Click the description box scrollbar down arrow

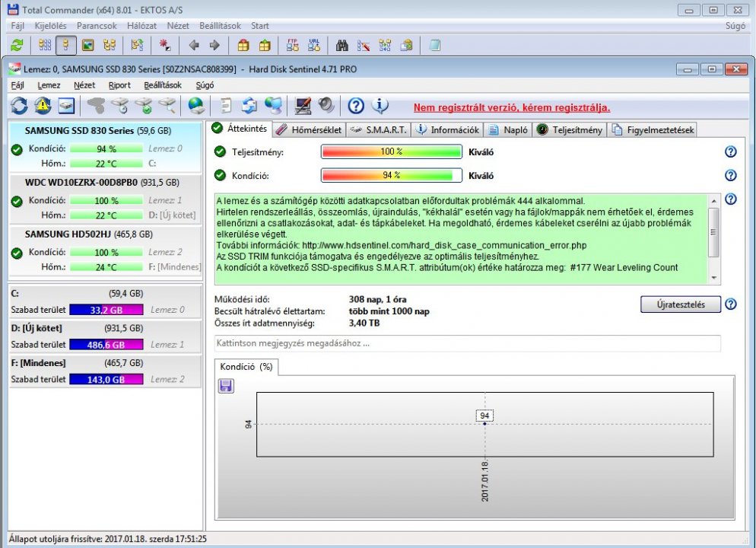(713, 278)
